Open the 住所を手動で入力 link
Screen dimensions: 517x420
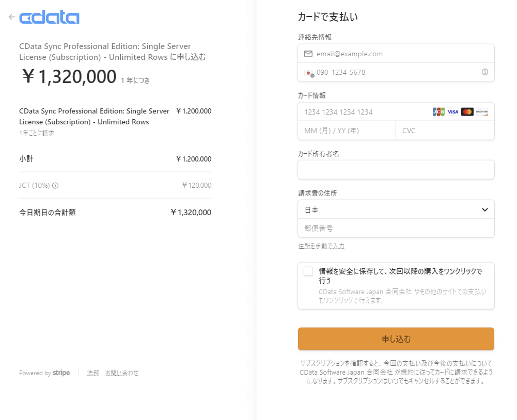tap(321, 246)
